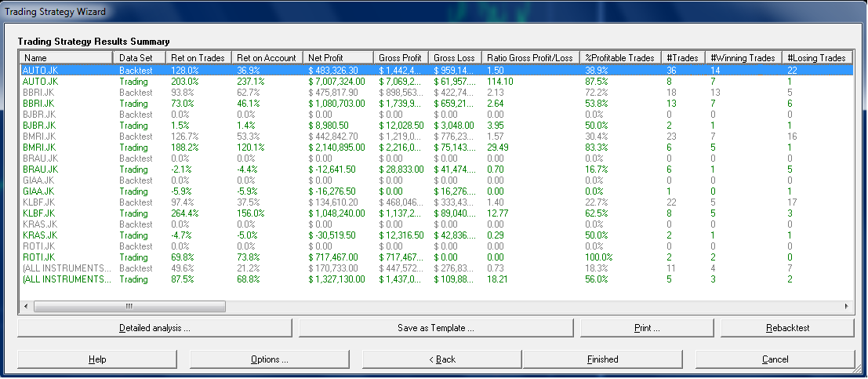This screenshot has width=868, height=379.
Task: Select the BJBR.JK Trading row name
Action: click(x=38, y=126)
